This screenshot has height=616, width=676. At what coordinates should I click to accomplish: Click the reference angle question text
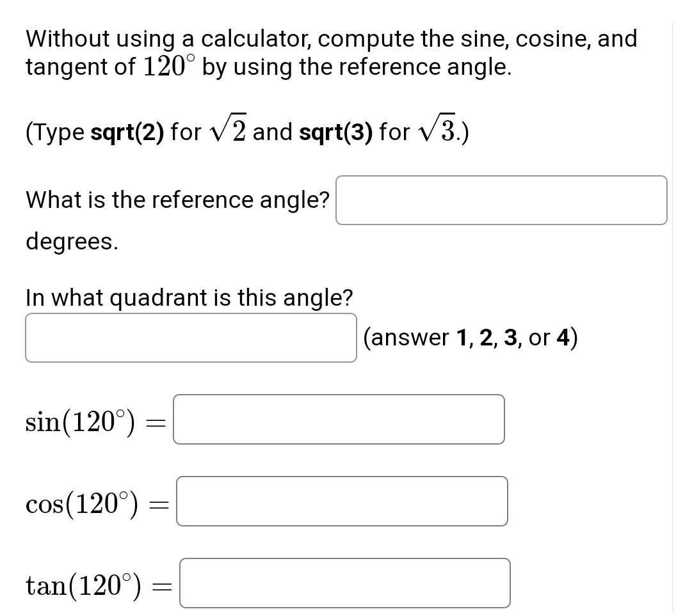(x=177, y=200)
